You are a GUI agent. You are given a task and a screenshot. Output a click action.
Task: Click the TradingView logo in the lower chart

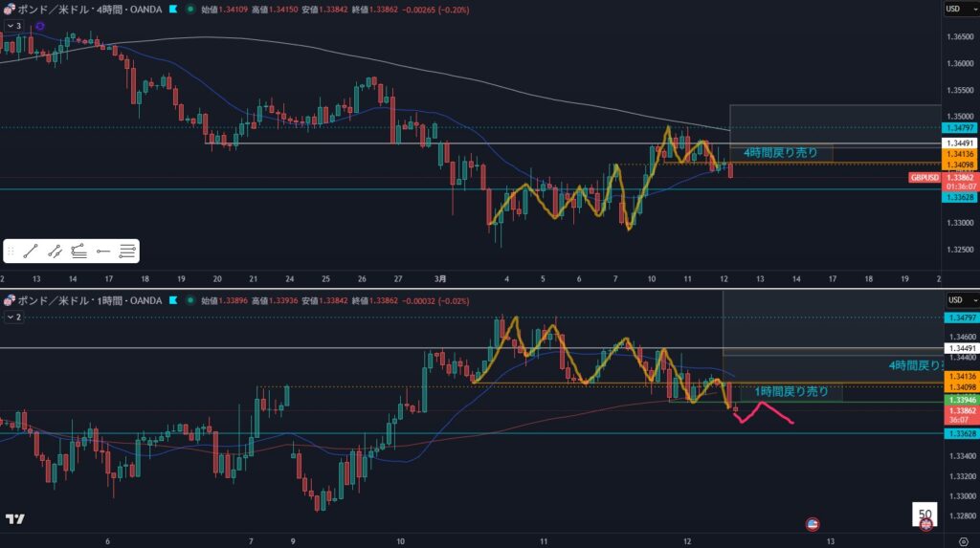[14, 519]
